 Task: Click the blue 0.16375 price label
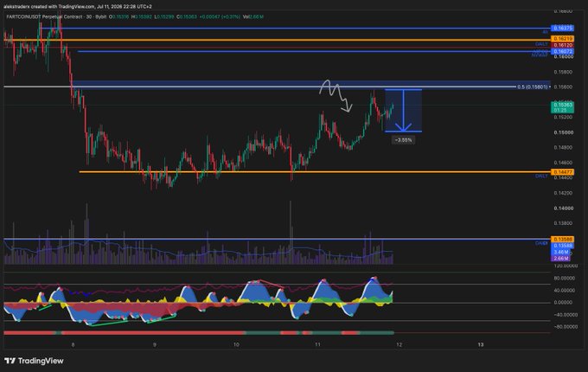coord(562,29)
